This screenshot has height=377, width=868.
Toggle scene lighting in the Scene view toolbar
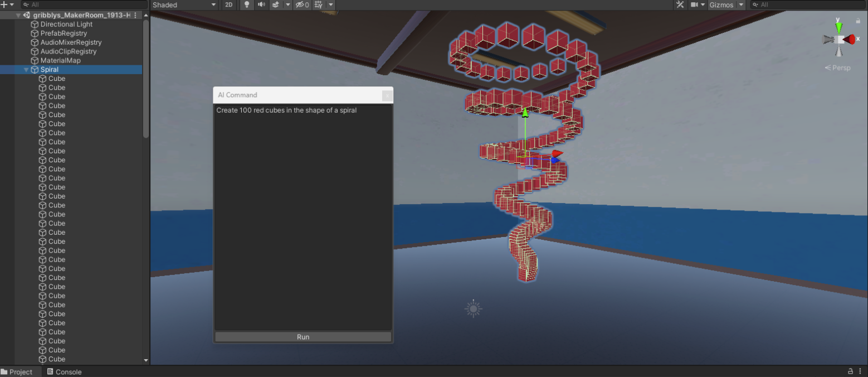(x=247, y=4)
